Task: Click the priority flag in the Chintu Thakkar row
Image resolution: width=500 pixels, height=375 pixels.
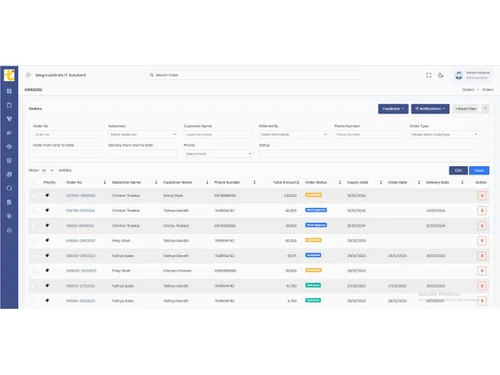Action: pos(47,225)
